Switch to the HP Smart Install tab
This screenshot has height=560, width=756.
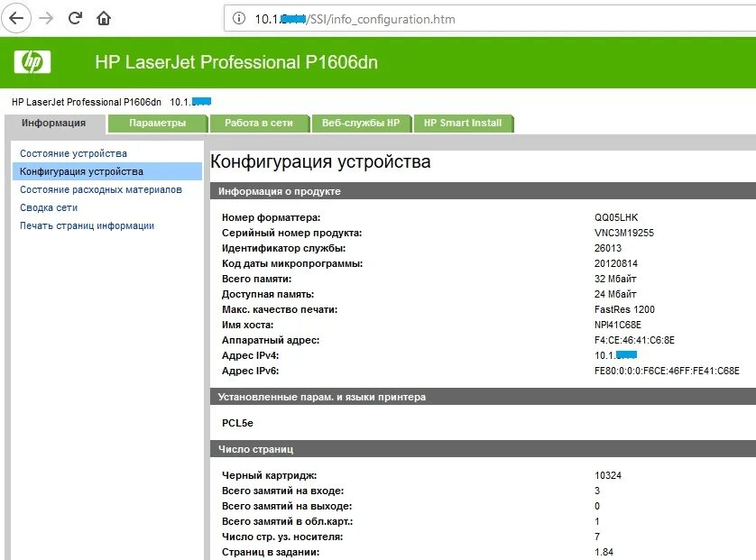click(x=463, y=123)
